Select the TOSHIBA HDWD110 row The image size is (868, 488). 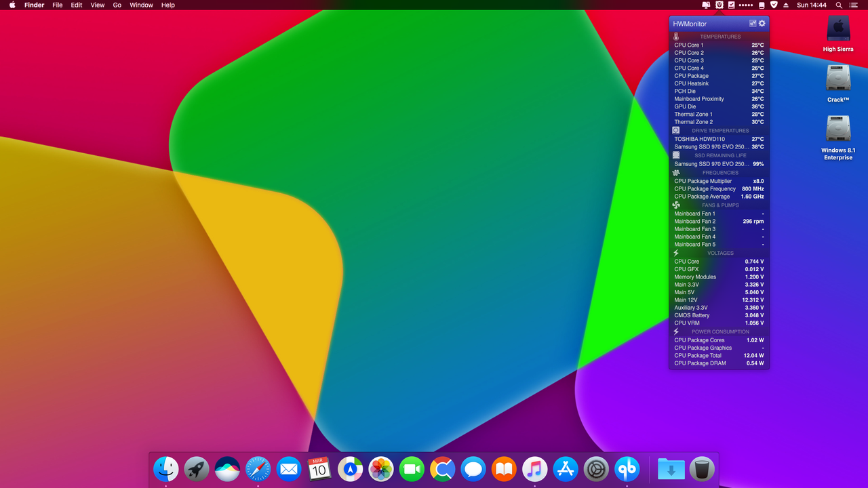coord(719,139)
